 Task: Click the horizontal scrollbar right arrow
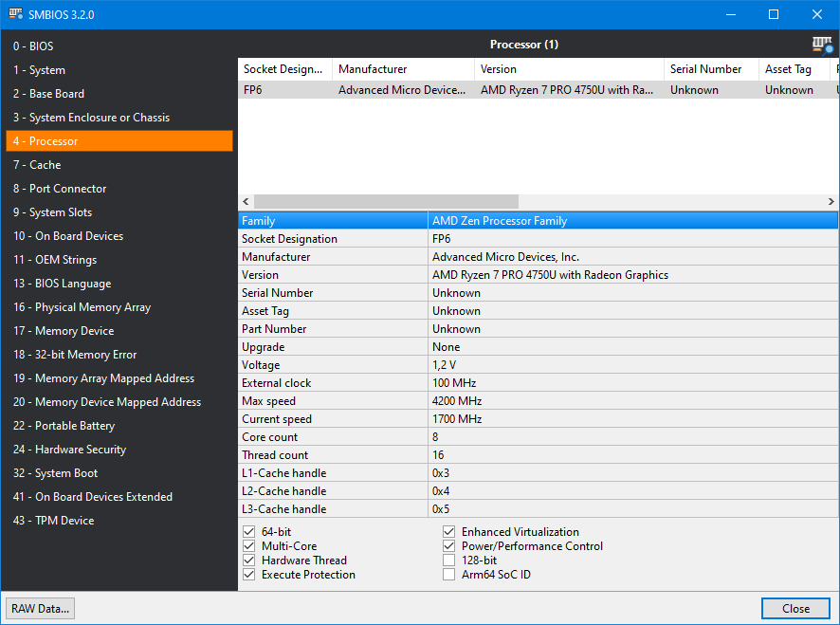831,202
